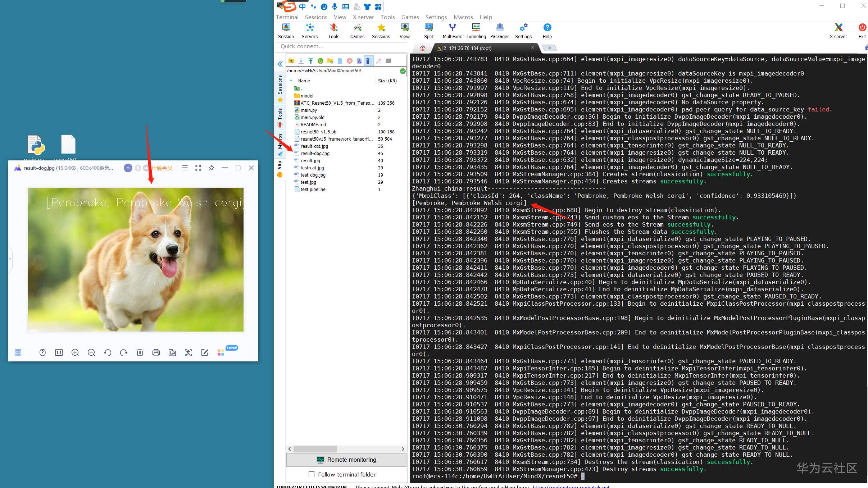Open the X server menu

[363, 17]
